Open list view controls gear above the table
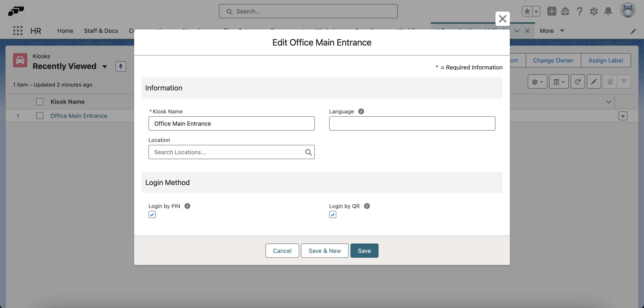Viewport: 644px width, 308px height. click(x=537, y=82)
